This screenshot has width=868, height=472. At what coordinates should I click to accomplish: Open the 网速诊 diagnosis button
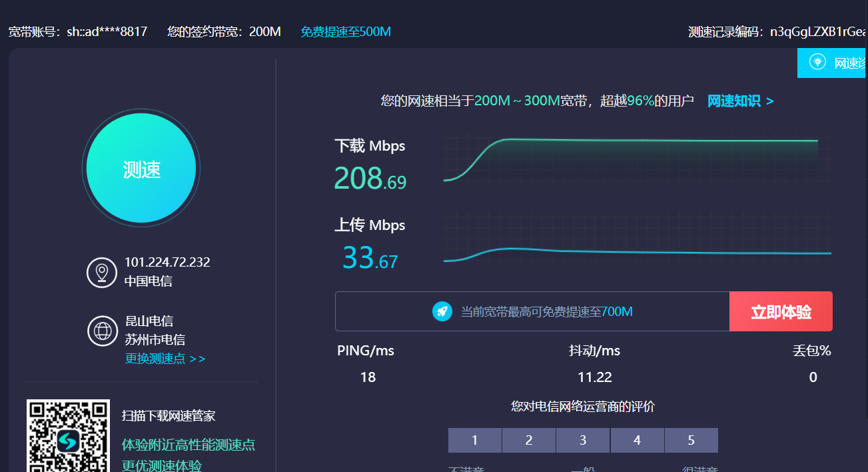833,63
